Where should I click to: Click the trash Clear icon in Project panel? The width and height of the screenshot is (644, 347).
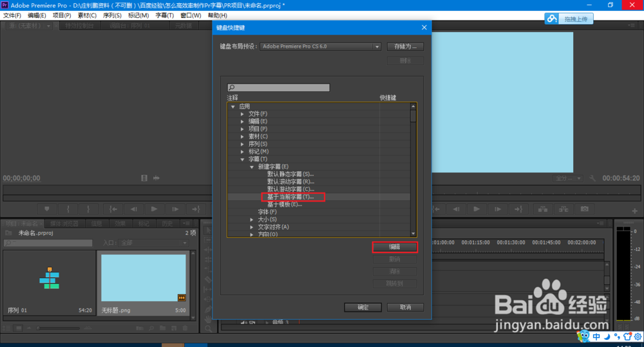click(185, 328)
